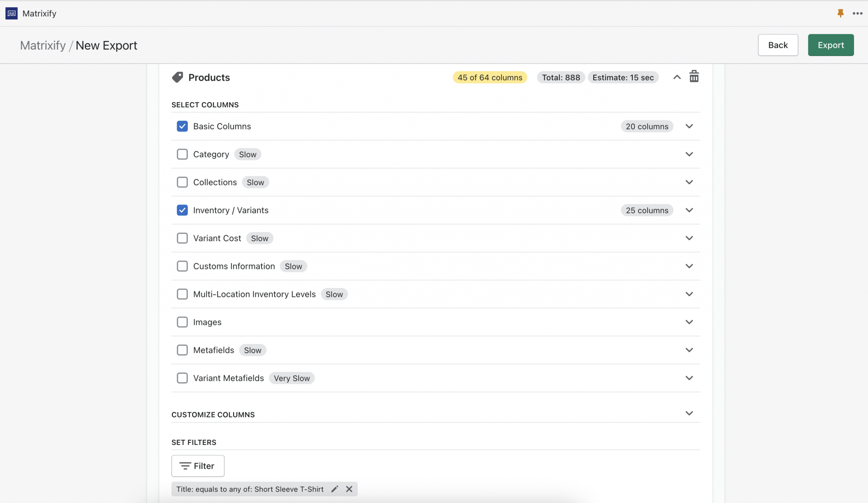Expand the Customize Columns section
868x503 pixels.
(689, 413)
